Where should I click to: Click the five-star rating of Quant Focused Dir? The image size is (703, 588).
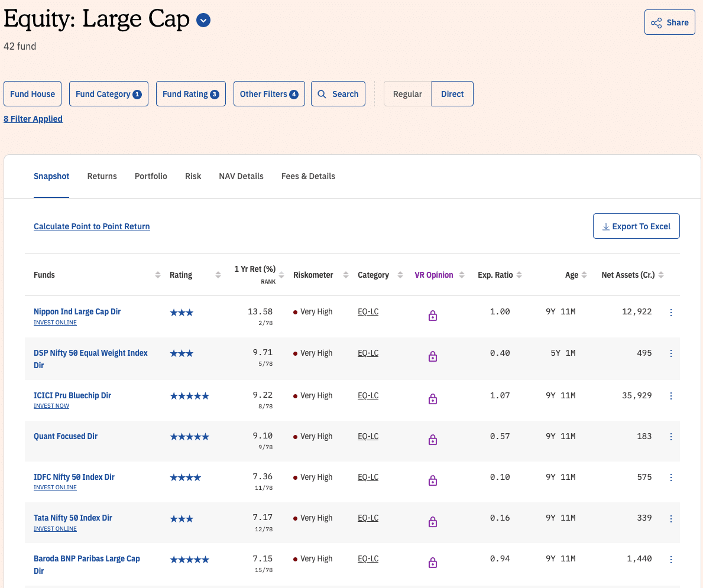click(x=190, y=437)
